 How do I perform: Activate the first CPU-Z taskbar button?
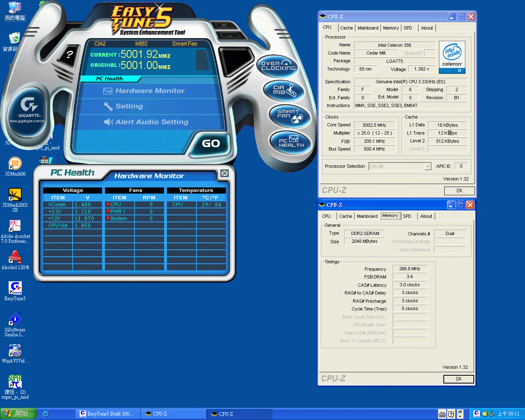coord(174,414)
